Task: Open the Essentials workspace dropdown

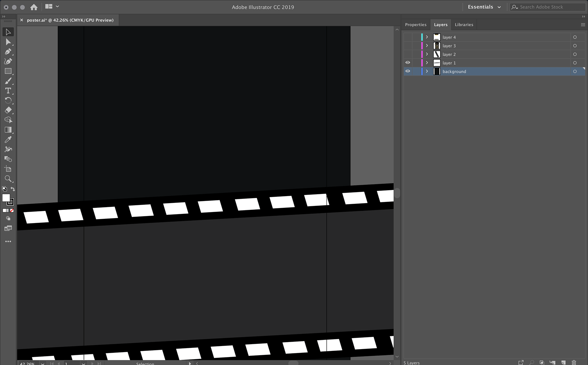Action: [x=484, y=7]
